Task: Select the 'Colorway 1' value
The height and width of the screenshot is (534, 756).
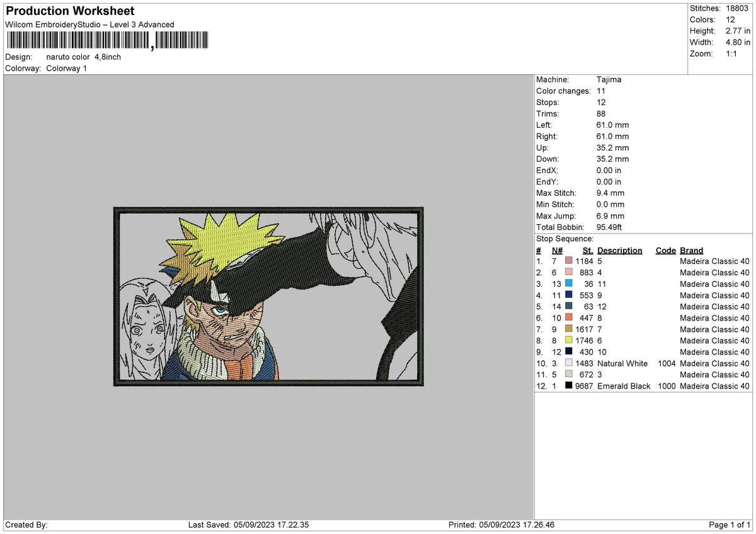Action: [x=67, y=68]
